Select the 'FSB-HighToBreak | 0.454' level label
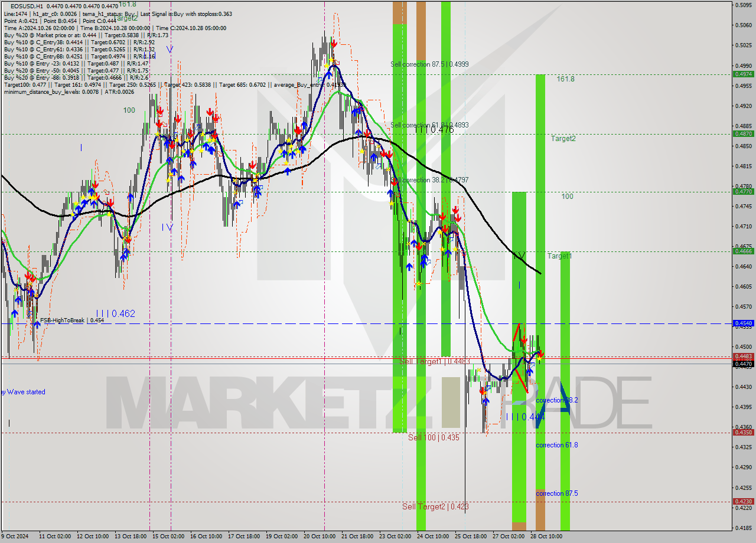The image size is (756, 543). click(x=72, y=320)
